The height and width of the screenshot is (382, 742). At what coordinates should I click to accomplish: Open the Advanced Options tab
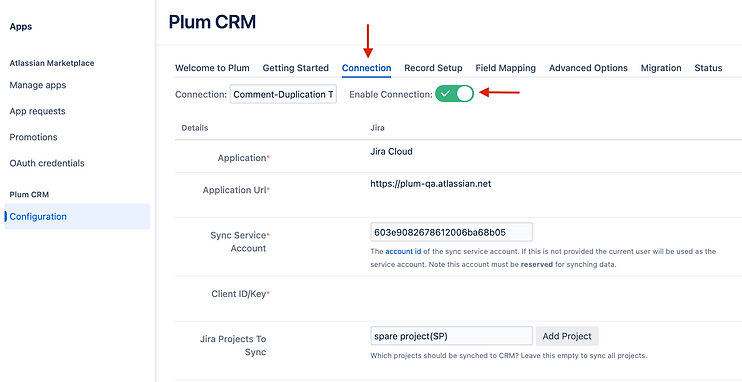pyautogui.click(x=588, y=68)
